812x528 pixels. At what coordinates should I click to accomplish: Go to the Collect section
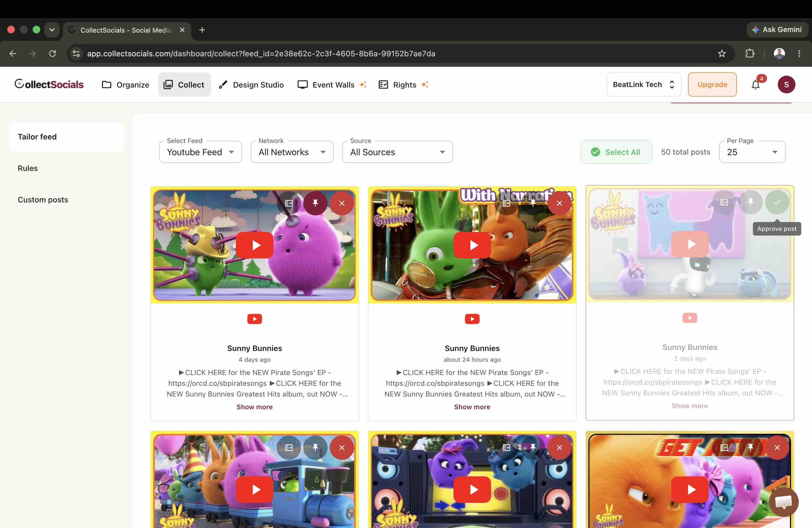184,85
